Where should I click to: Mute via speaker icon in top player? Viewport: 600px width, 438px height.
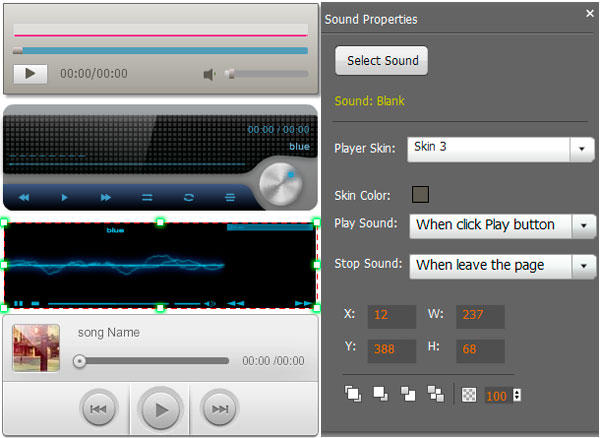click(209, 74)
